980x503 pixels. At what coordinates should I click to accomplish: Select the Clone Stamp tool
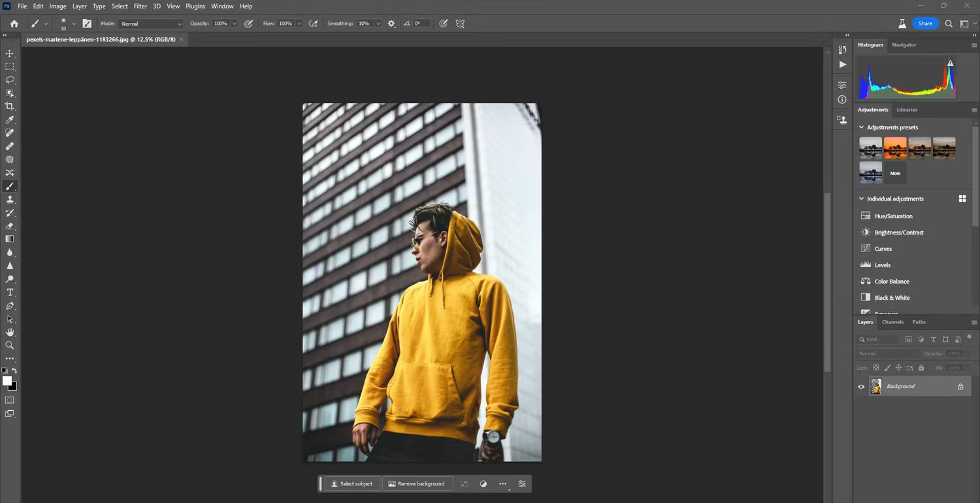pyautogui.click(x=10, y=199)
